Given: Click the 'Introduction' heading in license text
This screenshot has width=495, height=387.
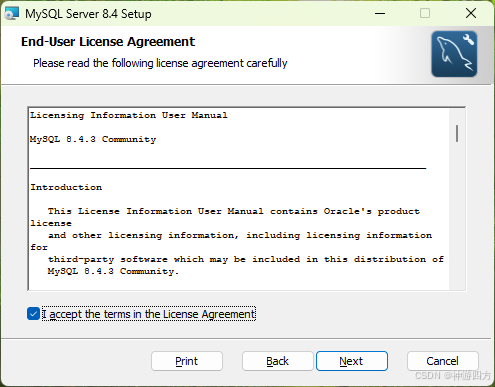Looking at the screenshot, I should (x=66, y=187).
